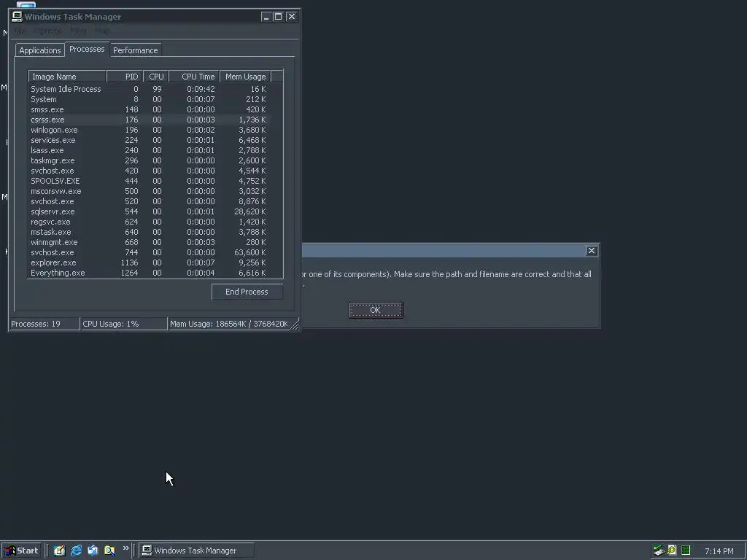This screenshot has width=747, height=560.
Task: Click the 28,620 K memory value
Action: click(x=249, y=212)
